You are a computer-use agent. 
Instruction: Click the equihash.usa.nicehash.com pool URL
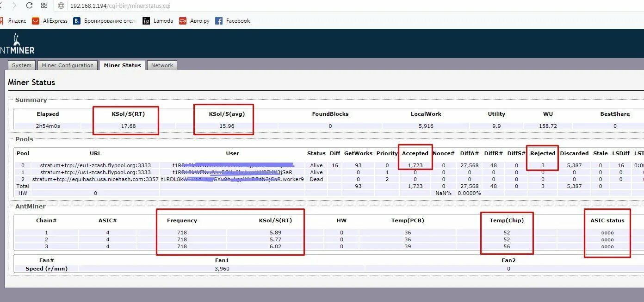[x=95, y=179]
